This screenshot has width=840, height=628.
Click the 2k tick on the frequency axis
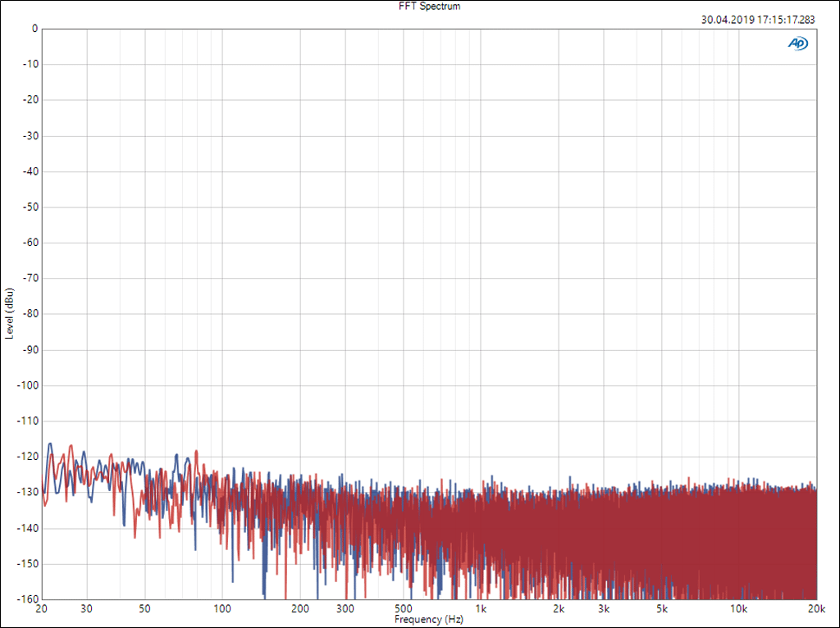(x=559, y=609)
